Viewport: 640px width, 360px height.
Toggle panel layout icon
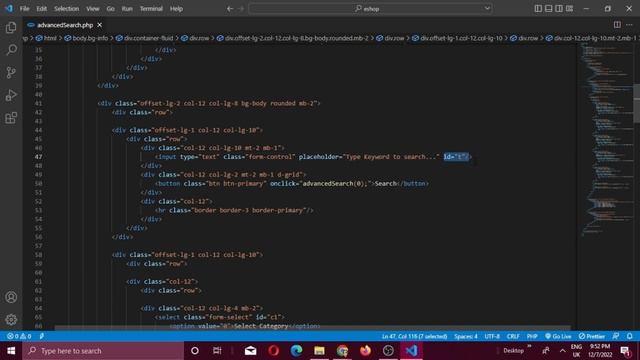pyautogui.click(x=549, y=9)
